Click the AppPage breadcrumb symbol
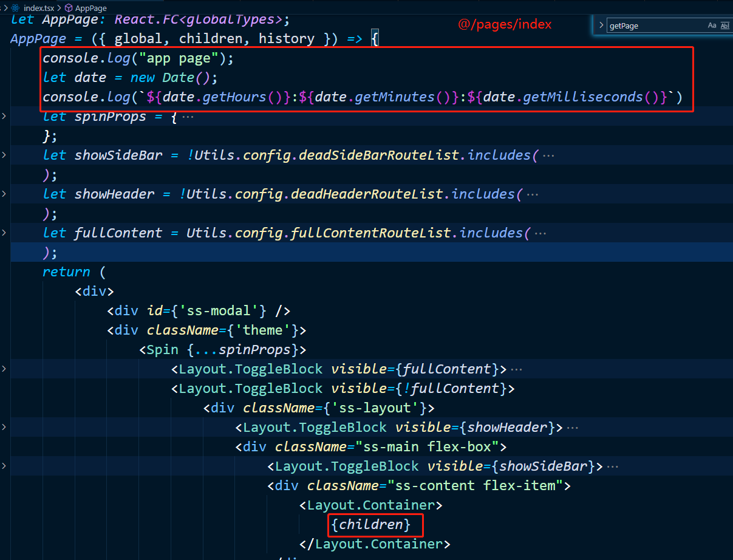 click(91, 8)
